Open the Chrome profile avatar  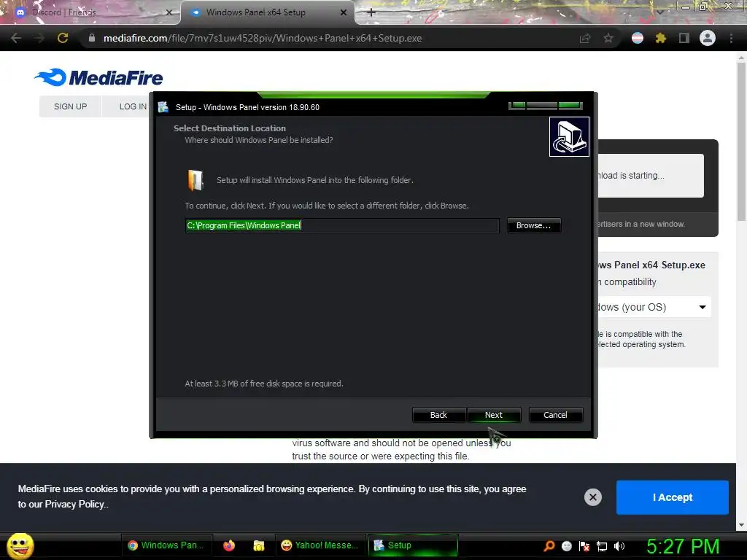[x=708, y=38]
